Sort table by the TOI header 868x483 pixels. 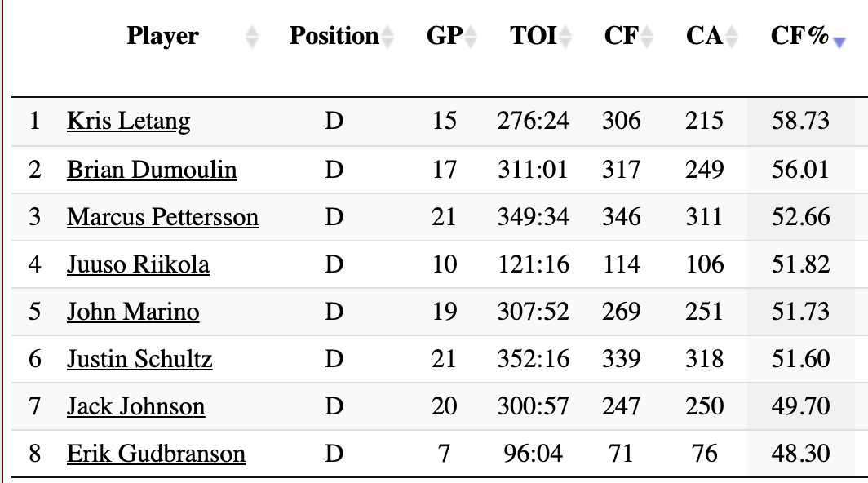[533, 37]
